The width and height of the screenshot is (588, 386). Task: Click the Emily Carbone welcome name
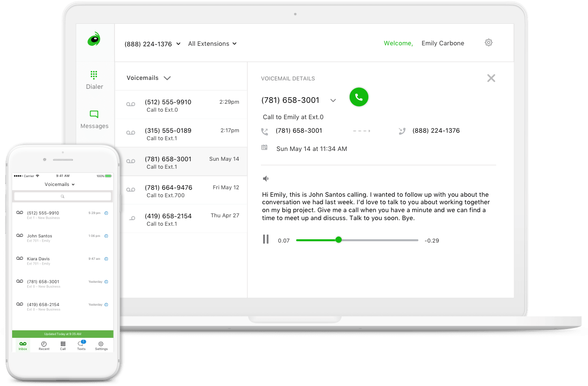coord(442,43)
